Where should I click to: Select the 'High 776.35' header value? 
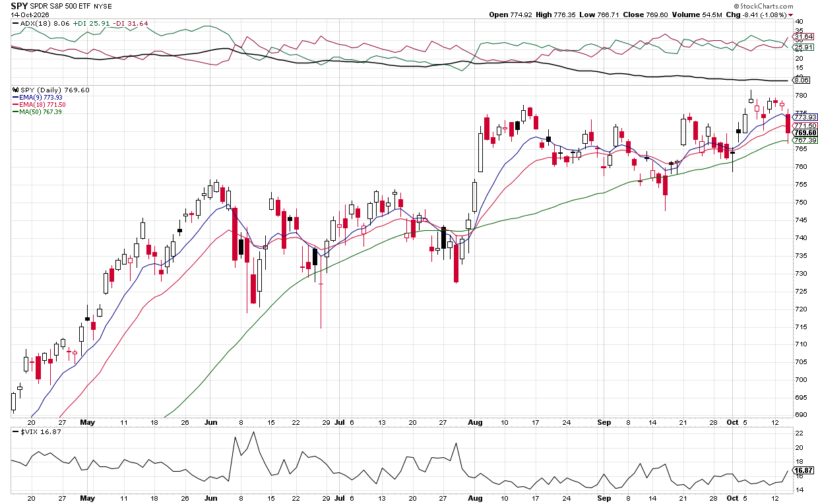click(x=555, y=15)
